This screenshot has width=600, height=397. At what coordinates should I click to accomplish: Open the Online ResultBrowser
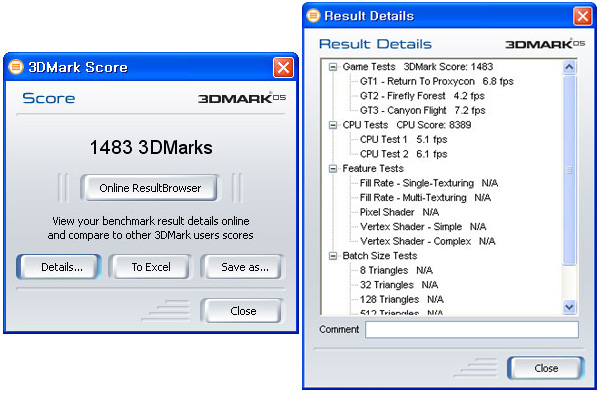coord(150,188)
